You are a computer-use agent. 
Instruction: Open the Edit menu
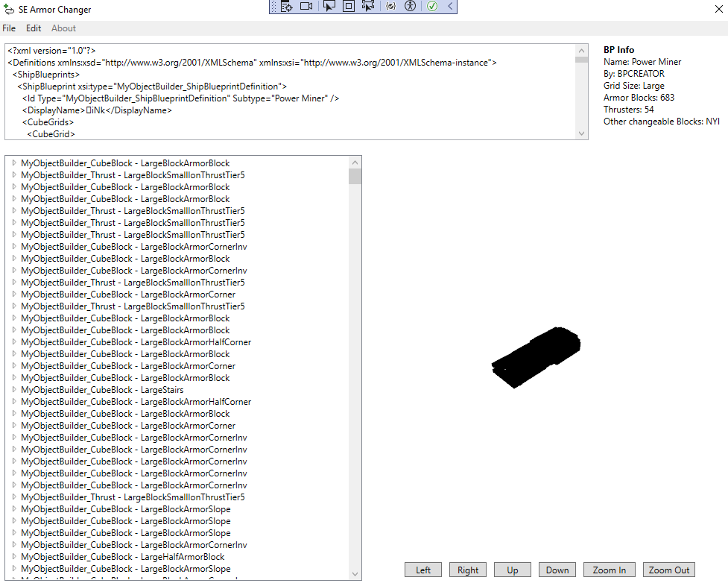[34, 28]
